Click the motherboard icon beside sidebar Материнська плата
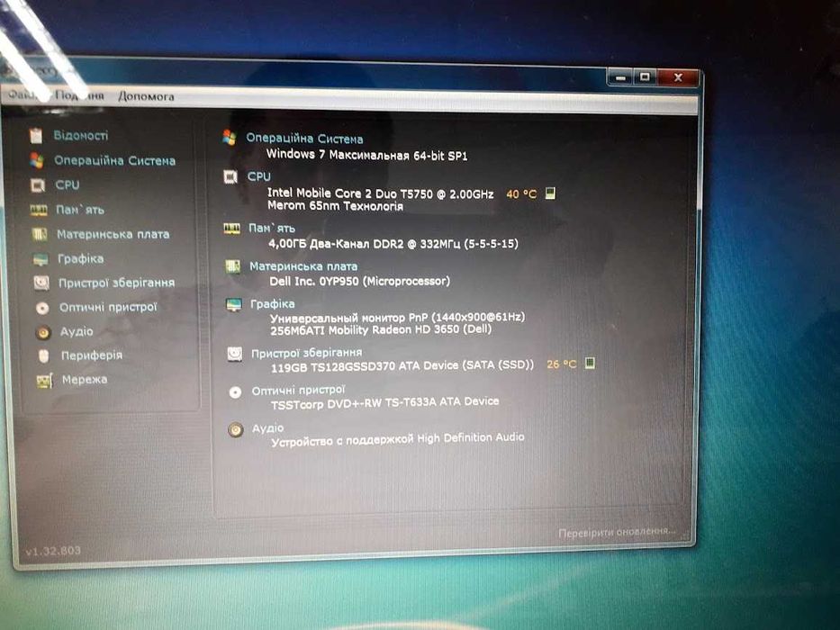Screen dimensions: 840x630 (40, 234)
